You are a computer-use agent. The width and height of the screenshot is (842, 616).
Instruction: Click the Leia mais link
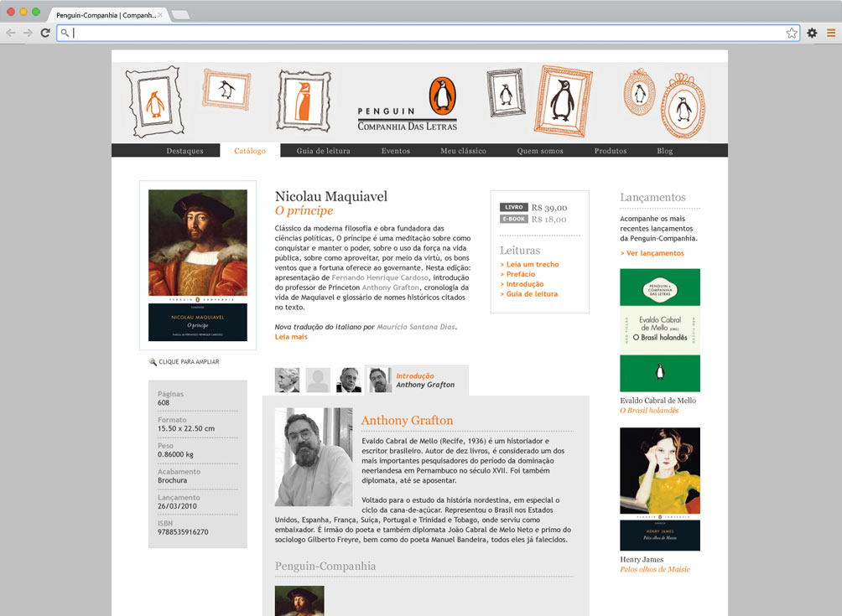291,337
